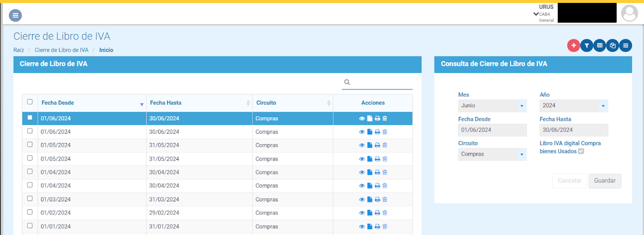Open the Circuito dropdown showing Compras
The width and height of the screenshot is (644, 235).
coord(492,154)
